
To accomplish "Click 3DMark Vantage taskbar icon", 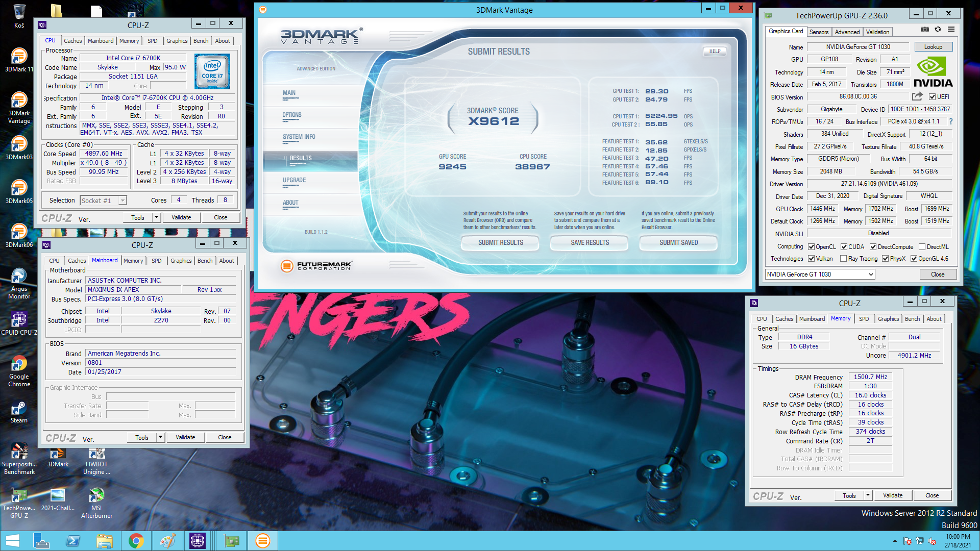I will tap(263, 541).
